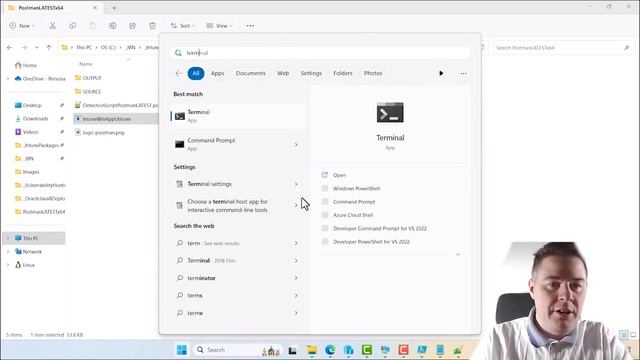
Task: Click the scroll-right filter arrow in search
Action: tap(441, 73)
